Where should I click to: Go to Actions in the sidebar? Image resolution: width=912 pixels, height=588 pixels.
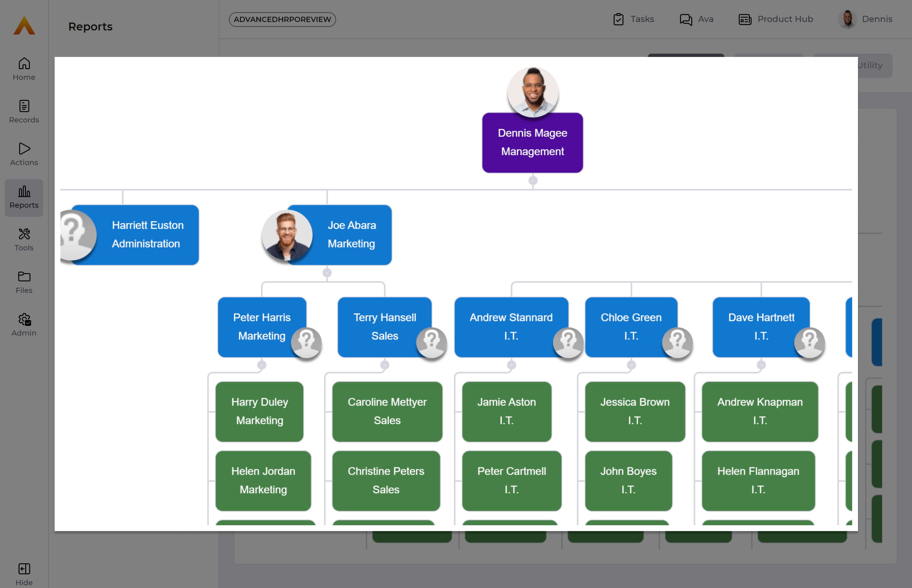24,154
